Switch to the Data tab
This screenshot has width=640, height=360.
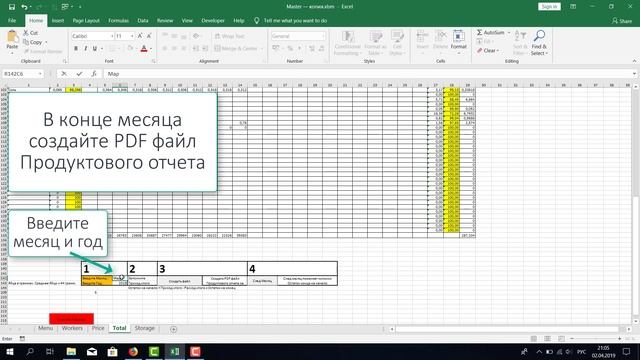click(143, 20)
